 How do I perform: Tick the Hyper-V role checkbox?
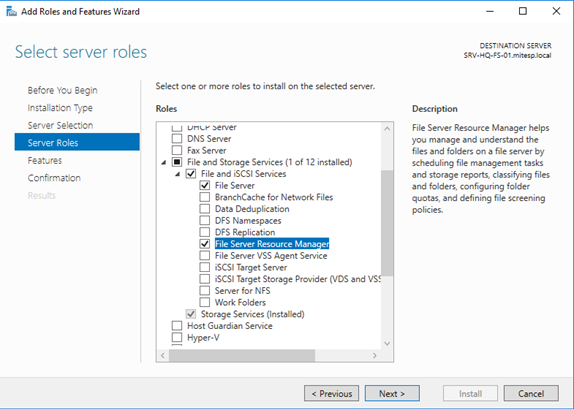point(177,337)
